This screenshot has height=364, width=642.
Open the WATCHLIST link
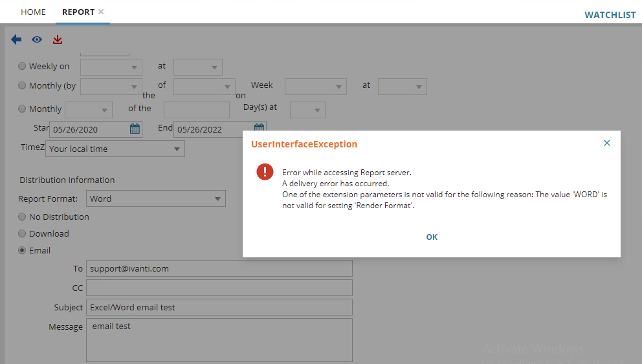pos(610,15)
